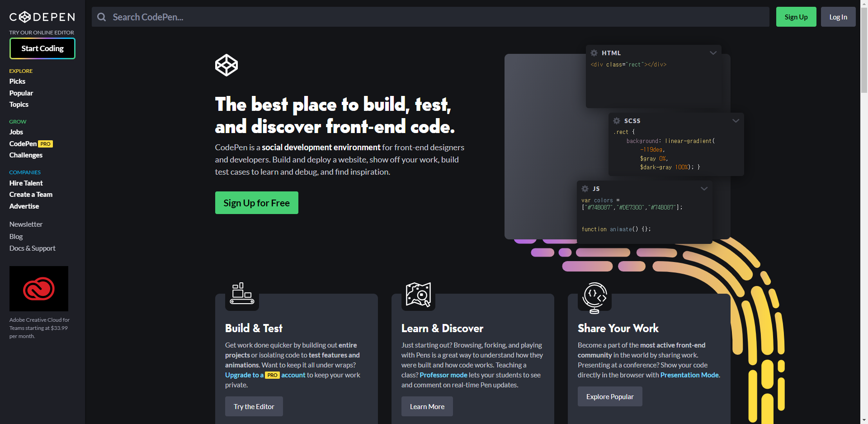The image size is (868, 424).
Task: Open JS panel settings gear
Action: tap(585, 189)
